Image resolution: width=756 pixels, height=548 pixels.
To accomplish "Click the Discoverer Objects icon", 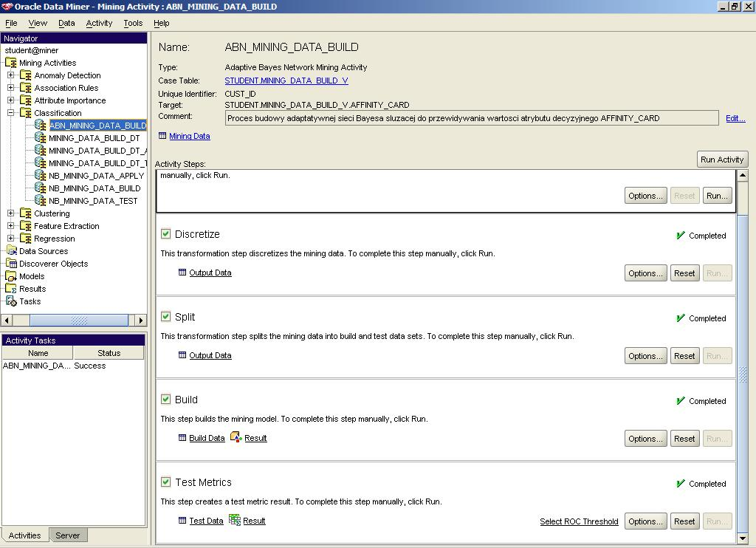I will (x=11, y=264).
